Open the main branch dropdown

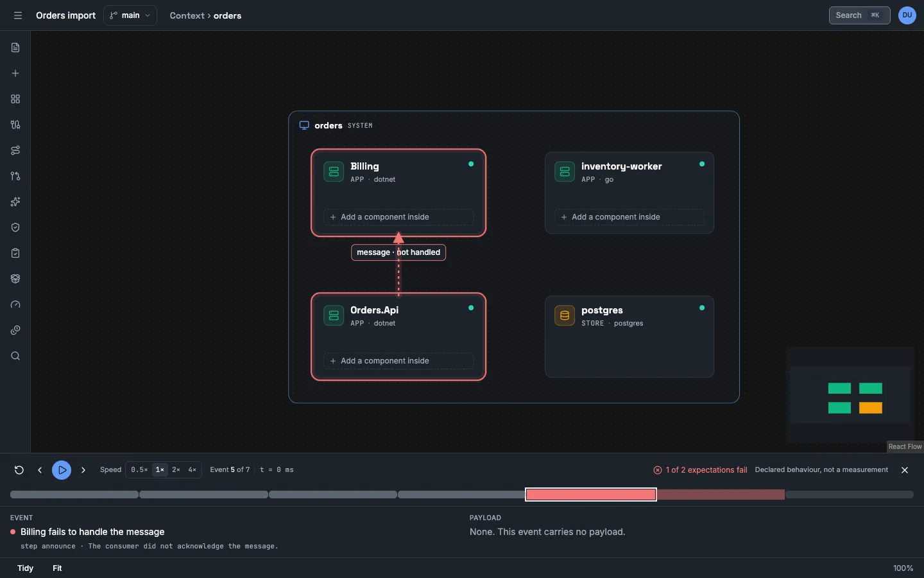pyautogui.click(x=130, y=15)
